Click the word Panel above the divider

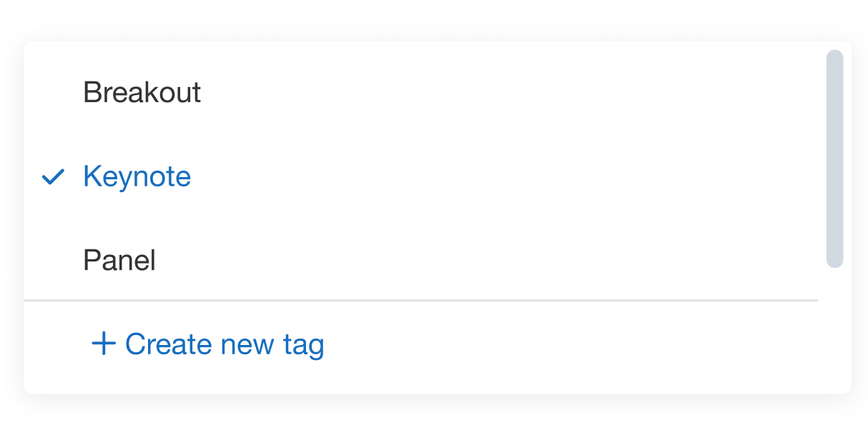[119, 261]
